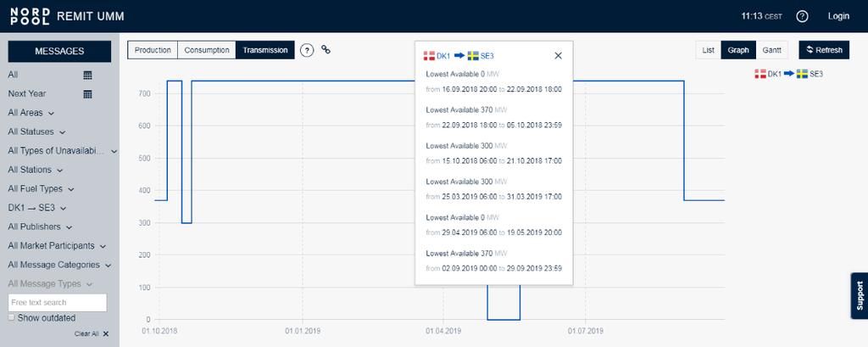Viewport: 868px width, 347px height.
Task: Select Next Year messages filter
Action: tap(27, 93)
